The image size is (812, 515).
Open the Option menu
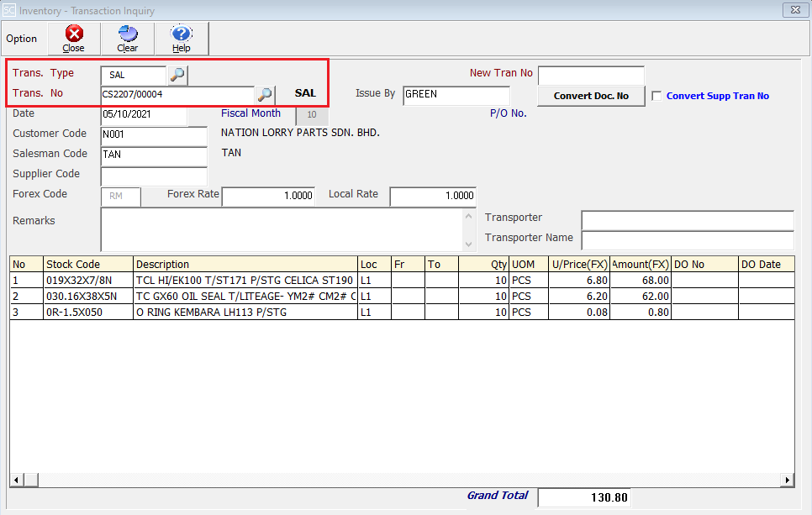tap(22, 39)
